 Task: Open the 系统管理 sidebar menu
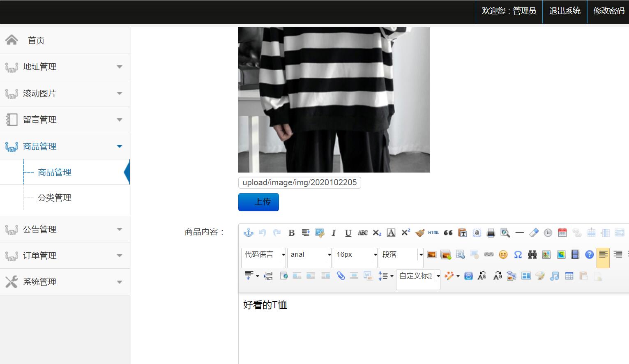tap(65, 282)
